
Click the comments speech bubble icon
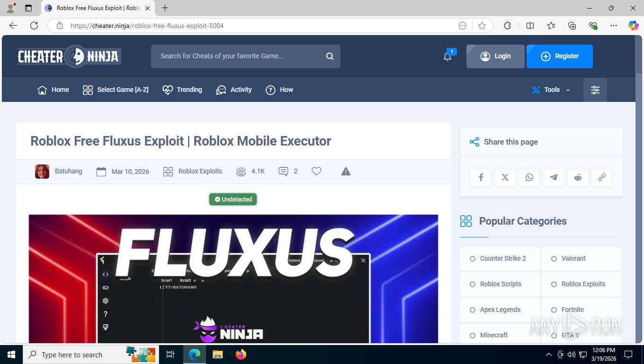pos(283,172)
